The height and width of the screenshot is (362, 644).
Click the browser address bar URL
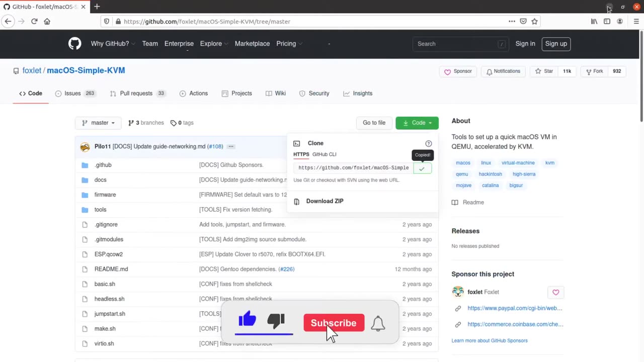[x=207, y=22]
